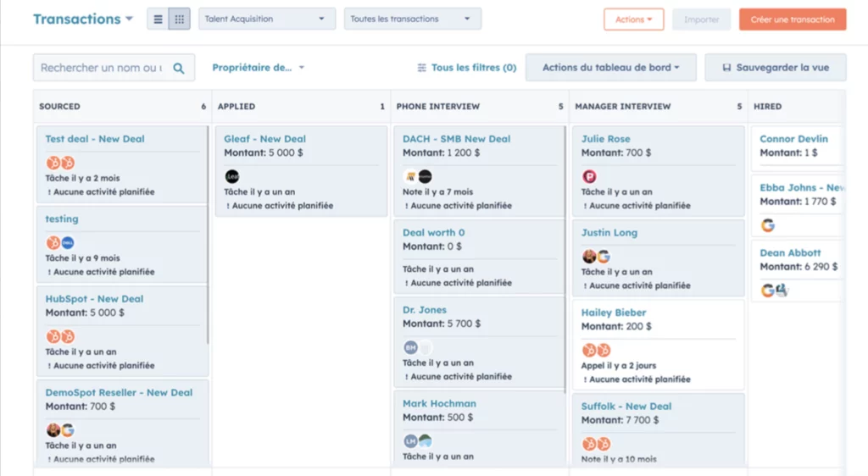Click Créer une transaction button
Screen dimensions: 868x476
(792, 19)
